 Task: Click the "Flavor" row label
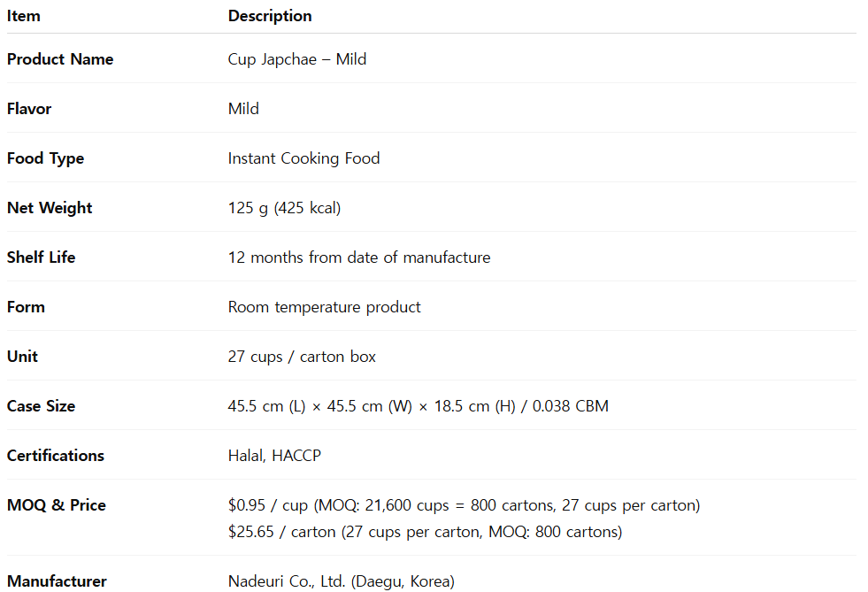(x=29, y=109)
